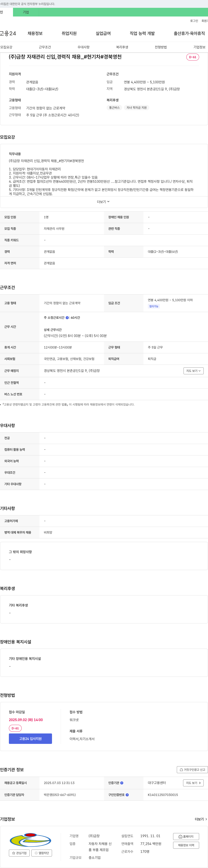Jump to the 근무조건 section tab

(45, 47)
